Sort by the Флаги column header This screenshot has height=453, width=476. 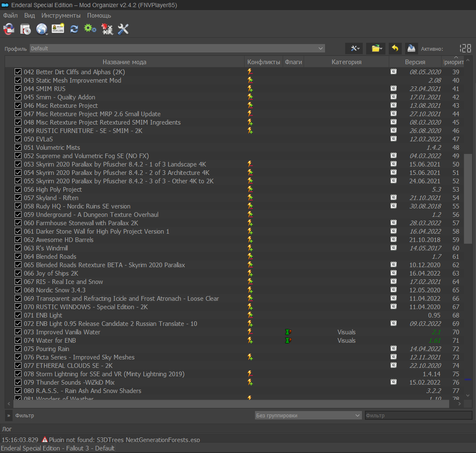click(293, 62)
